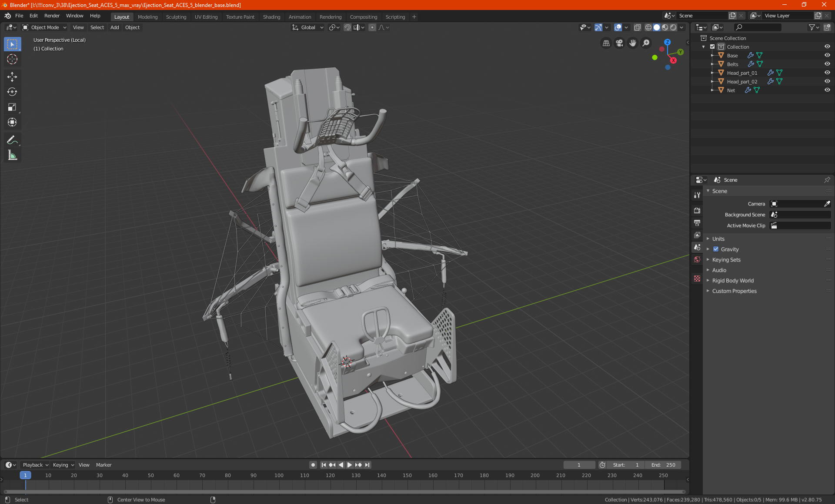Open Texture properties tab
This screenshot has height=504, width=835.
pos(697,279)
